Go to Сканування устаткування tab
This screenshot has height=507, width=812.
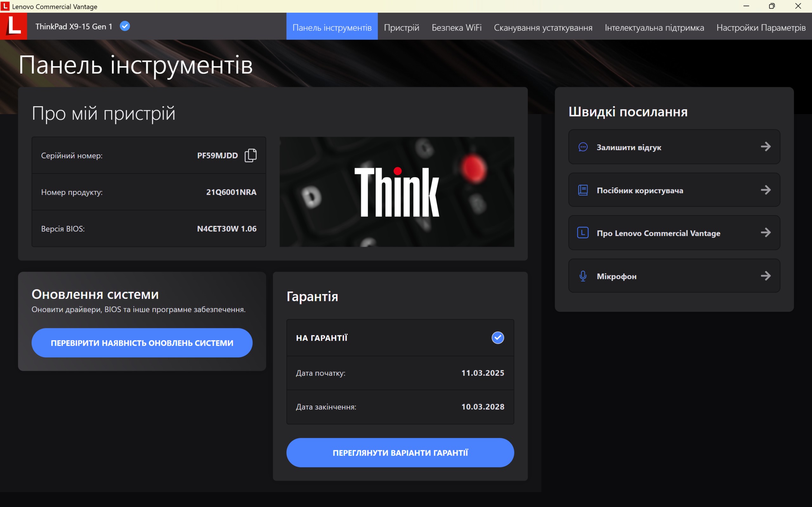[543, 28]
